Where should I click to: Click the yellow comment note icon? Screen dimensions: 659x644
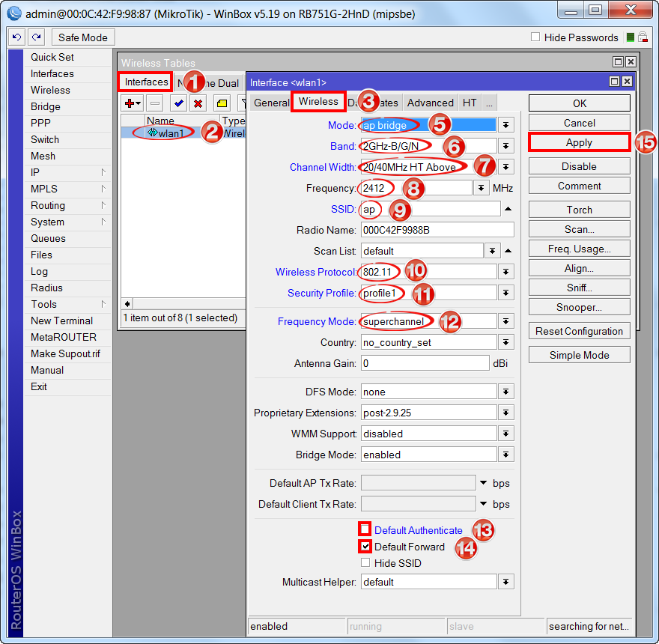pos(222,103)
